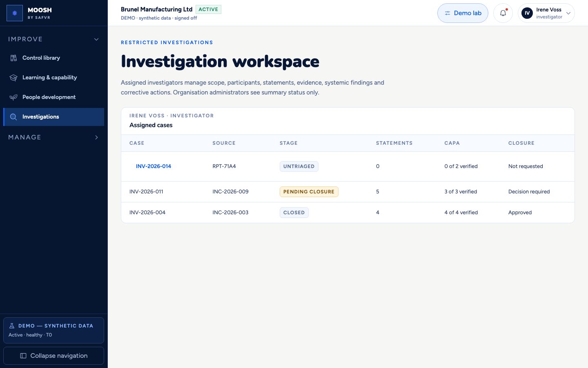Click the Brunel Manufacturing Ltd organisation name
This screenshot has width=588, height=368.
[x=156, y=9]
